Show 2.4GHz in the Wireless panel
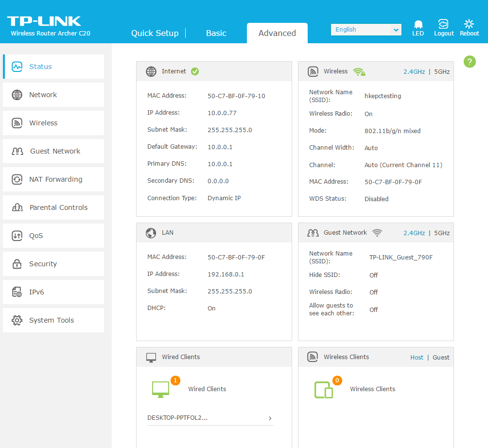The image size is (488, 448). click(x=414, y=71)
